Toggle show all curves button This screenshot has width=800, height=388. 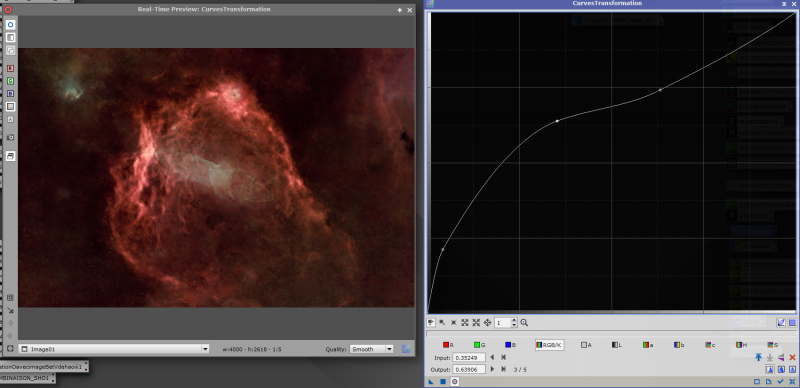click(x=781, y=323)
